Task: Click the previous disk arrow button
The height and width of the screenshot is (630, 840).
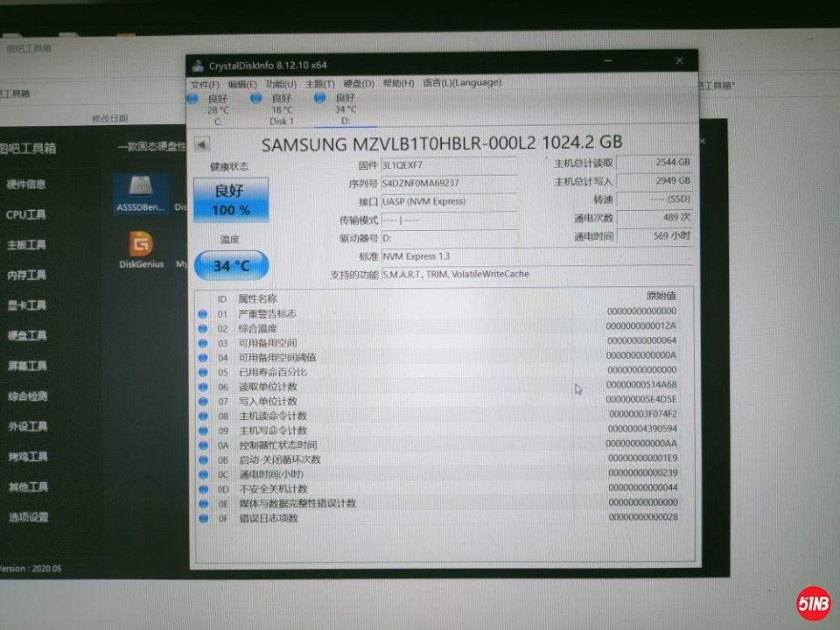Action: (x=201, y=144)
